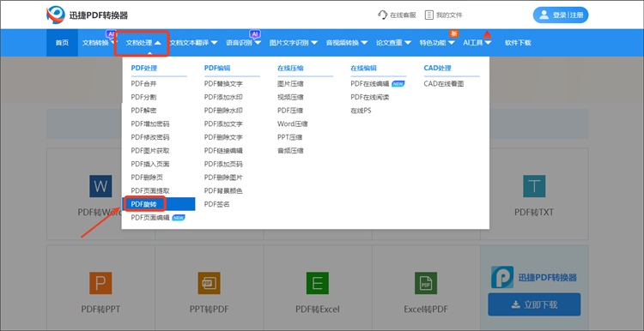This screenshot has width=644, height=331.
Task: Click the PDF转TXT teal icon
Action: 534,186
